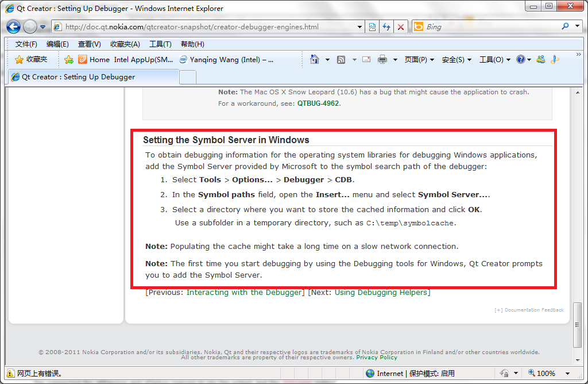Click the Print toolbar icon
This screenshot has width=588, height=384.
382,59
